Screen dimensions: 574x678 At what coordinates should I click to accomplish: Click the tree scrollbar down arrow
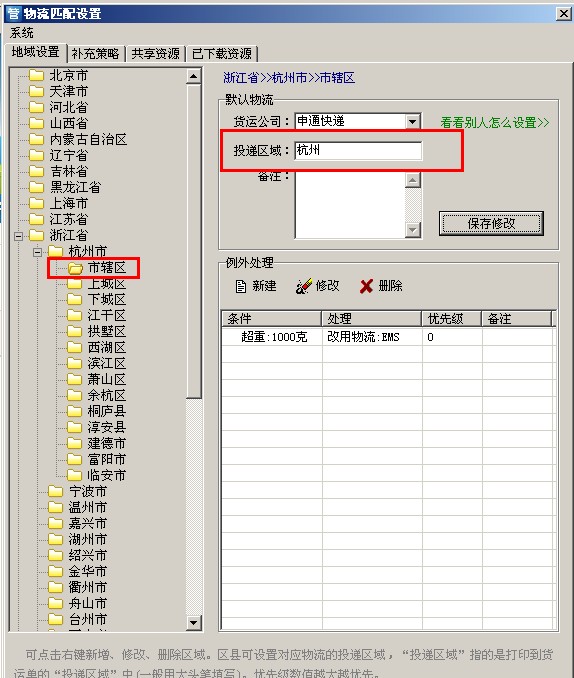pos(193,623)
